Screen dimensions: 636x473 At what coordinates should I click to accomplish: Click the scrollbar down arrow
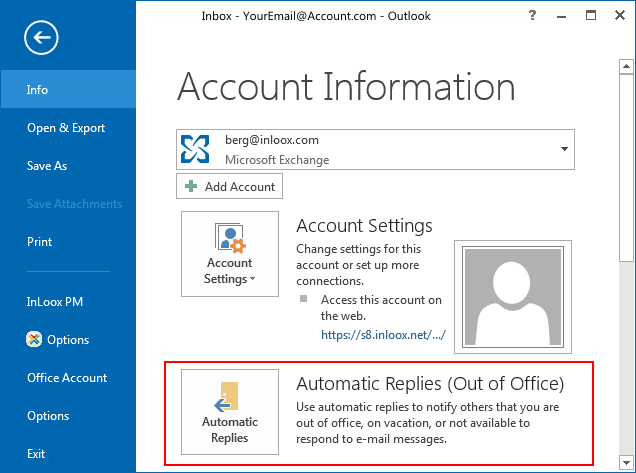[x=626, y=462]
